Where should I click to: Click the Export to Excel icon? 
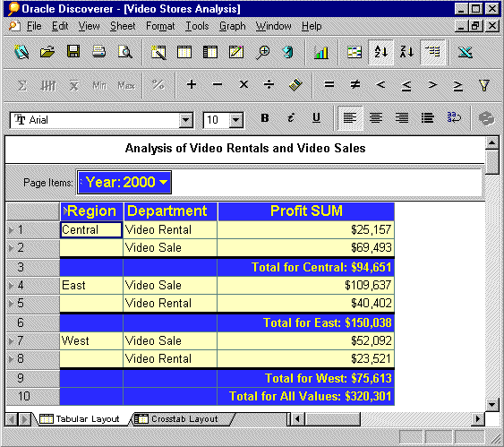[x=466, y=53]
